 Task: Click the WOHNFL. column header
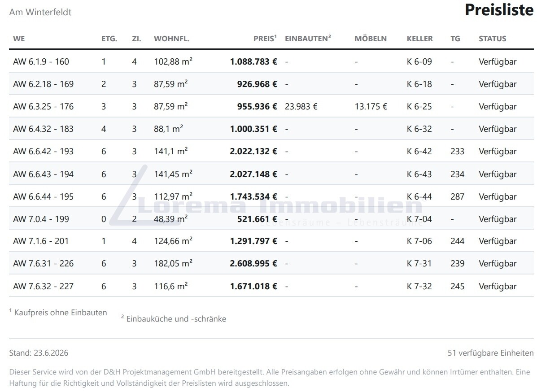171,39
